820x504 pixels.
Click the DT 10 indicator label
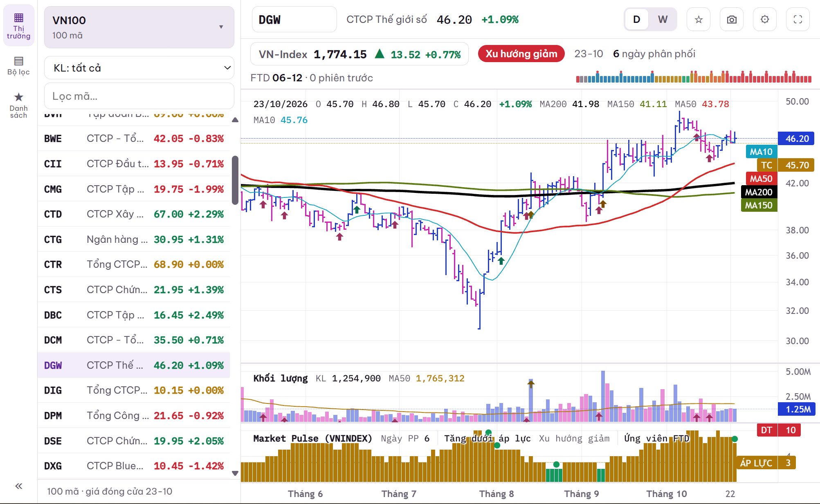[x=780, y=430]
